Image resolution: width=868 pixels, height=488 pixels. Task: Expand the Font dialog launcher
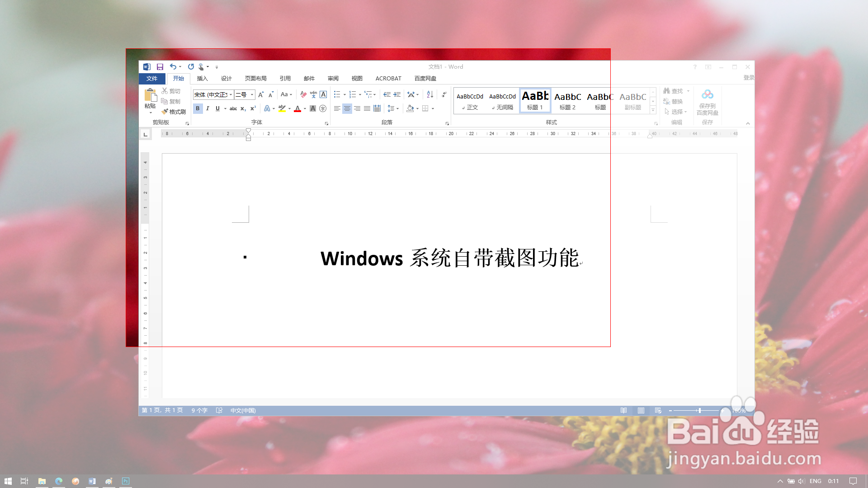326,123
